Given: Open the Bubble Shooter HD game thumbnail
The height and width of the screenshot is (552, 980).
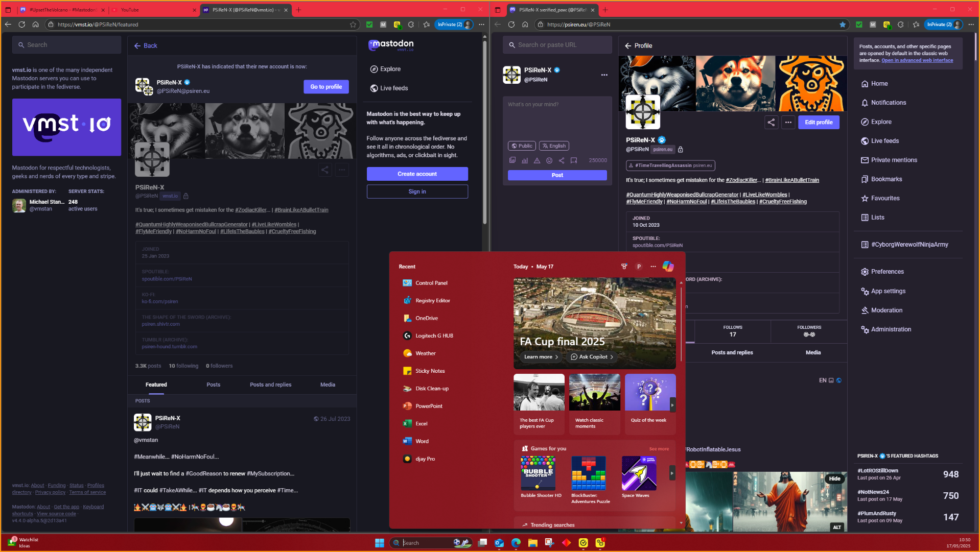Looking at the screenshot, I should point(538,473).
